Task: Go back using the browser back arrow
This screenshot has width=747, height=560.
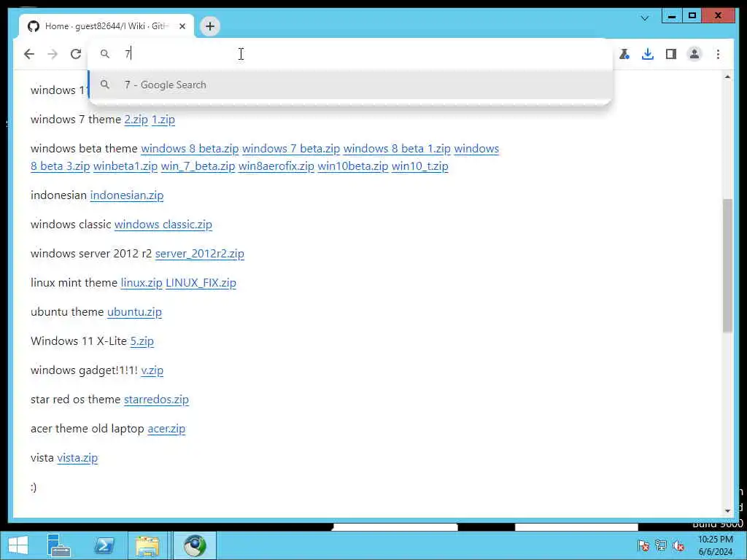Action: [29, 54]
